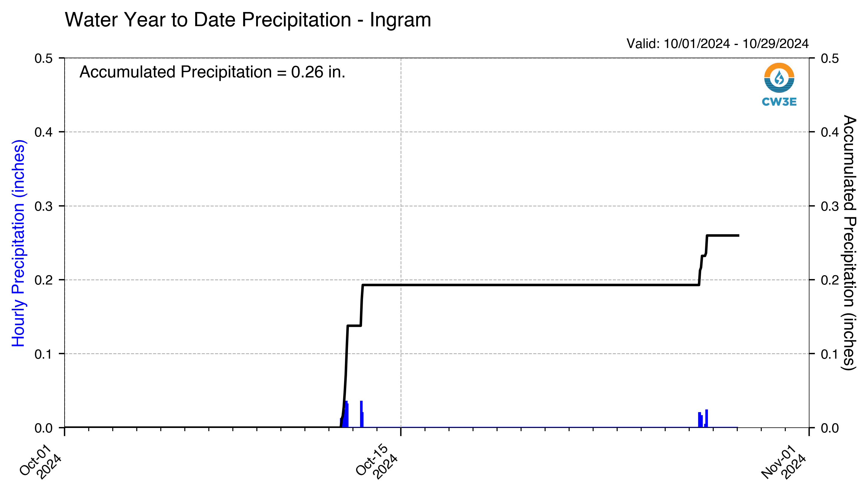Select the right 'Accumulated Precipitation (inches)' axis label
The width and height of the screenshot is (868, 503).
click(x=849, y=243)
